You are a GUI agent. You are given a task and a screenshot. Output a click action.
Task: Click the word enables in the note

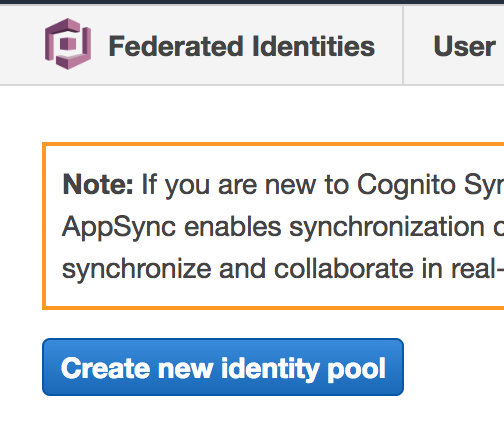click(233, 227)
